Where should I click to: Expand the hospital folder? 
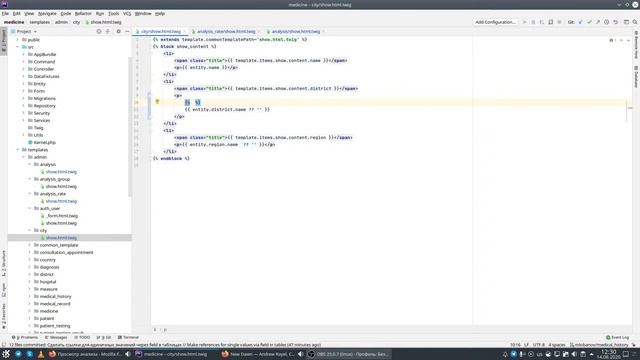[30, 282]
